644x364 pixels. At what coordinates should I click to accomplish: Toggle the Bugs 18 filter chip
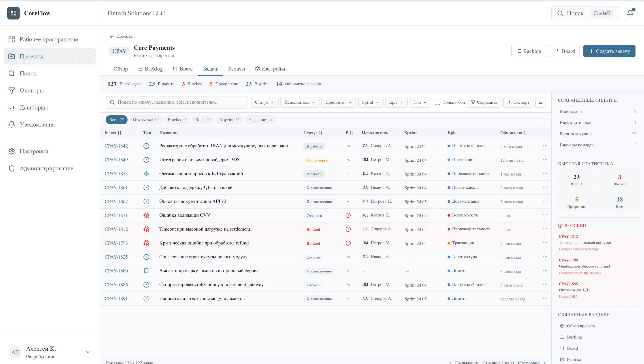pyautogui.click(x=203, y=120)
